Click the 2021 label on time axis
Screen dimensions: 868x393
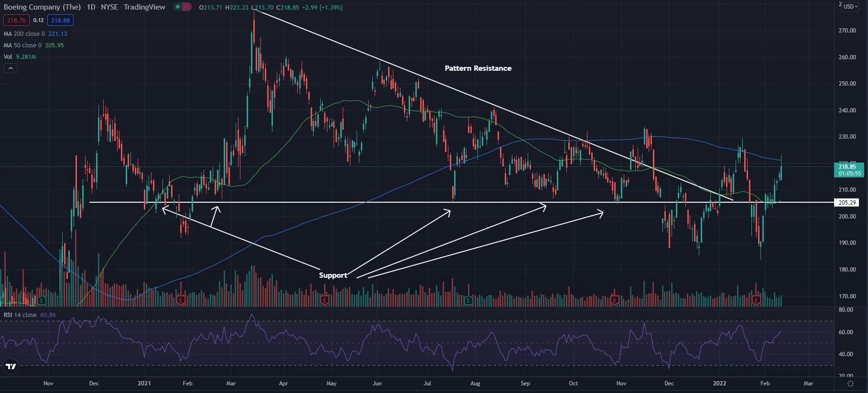pos(144,383)
